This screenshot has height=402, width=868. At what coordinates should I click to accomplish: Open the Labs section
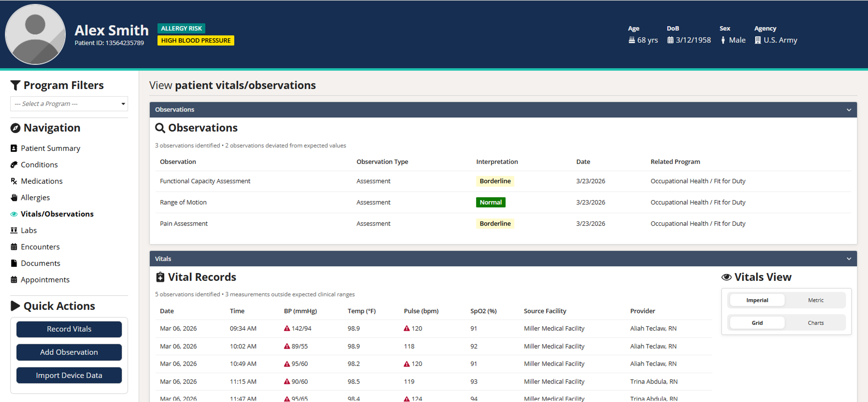tap(29, 230)
